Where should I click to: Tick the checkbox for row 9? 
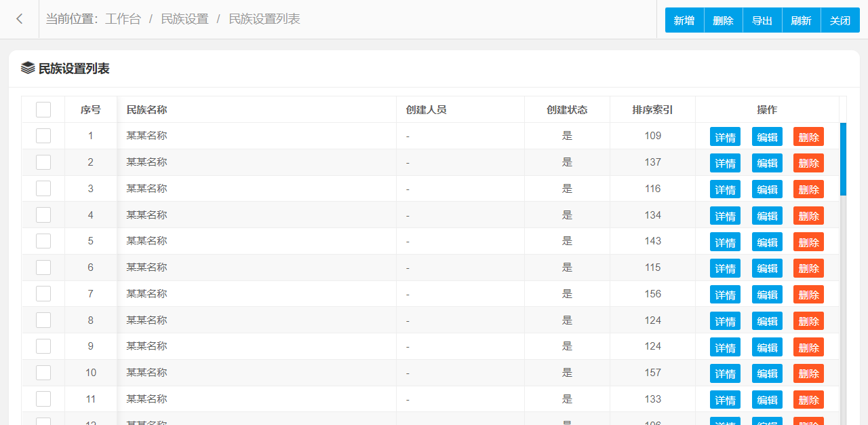[43, 346]
